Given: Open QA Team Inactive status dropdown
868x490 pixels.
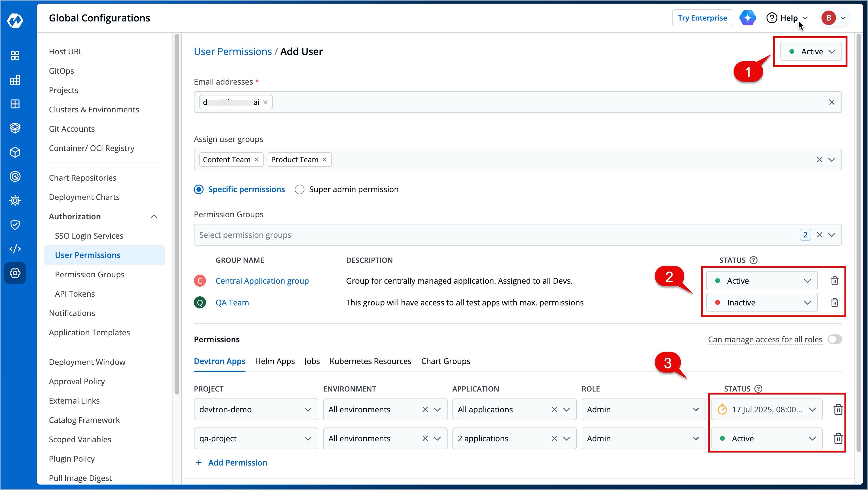Looking at the screenshot, I should point(761,303).
